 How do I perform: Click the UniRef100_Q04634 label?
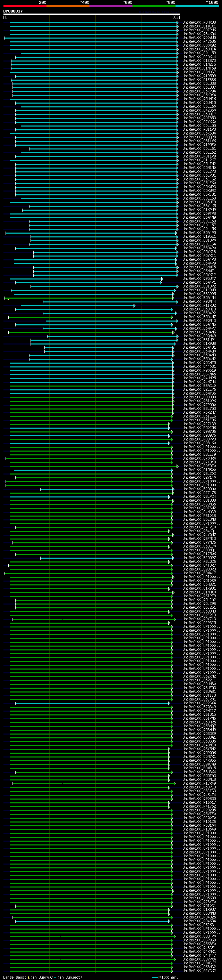(199, 921)
